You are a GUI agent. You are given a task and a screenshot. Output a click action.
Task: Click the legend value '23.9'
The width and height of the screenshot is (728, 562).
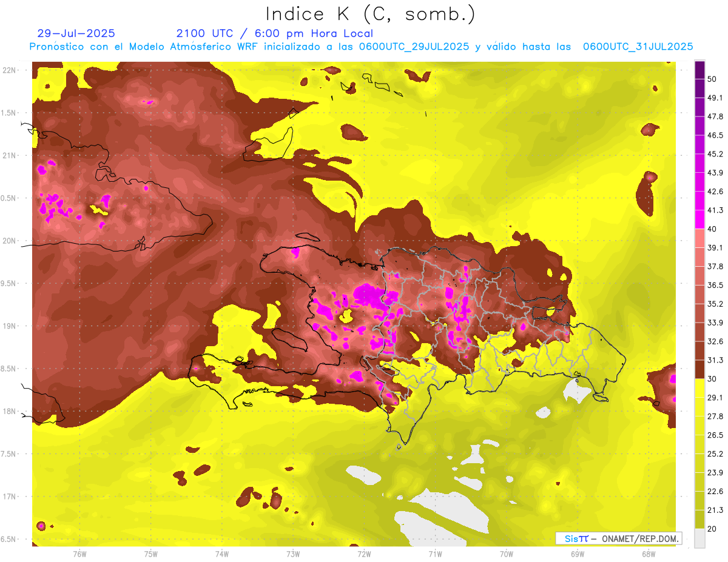(x=715, y=472)
